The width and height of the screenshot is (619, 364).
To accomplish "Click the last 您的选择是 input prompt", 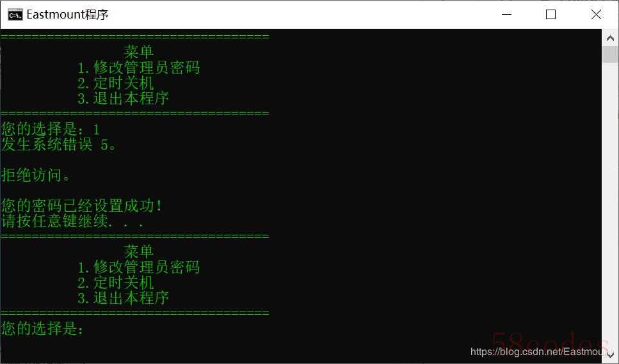I will [43, 329].
